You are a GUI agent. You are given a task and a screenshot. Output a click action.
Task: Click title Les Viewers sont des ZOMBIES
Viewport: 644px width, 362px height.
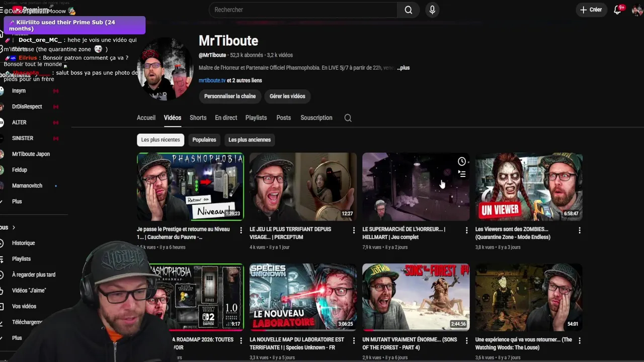click(513, 233)
